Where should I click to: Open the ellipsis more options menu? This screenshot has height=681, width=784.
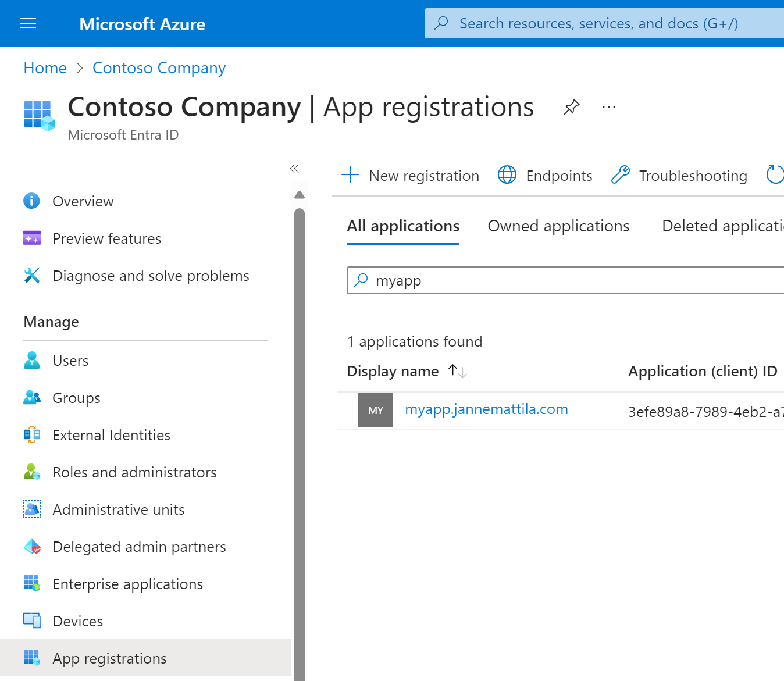[609, 107]
